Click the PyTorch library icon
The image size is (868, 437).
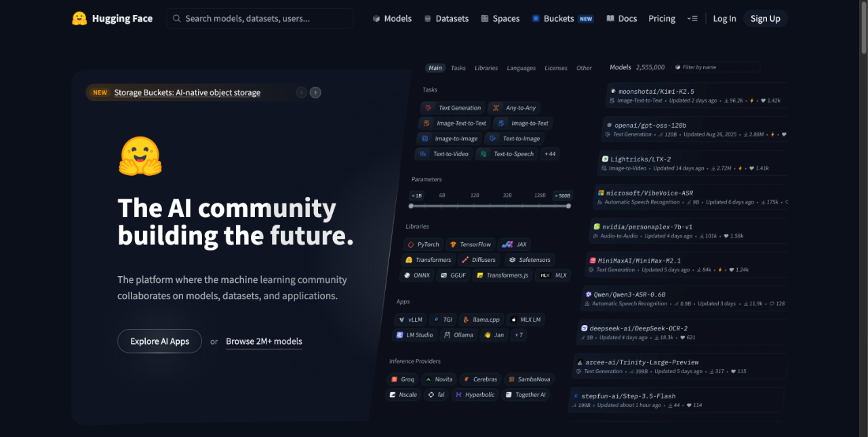[410, 244]
